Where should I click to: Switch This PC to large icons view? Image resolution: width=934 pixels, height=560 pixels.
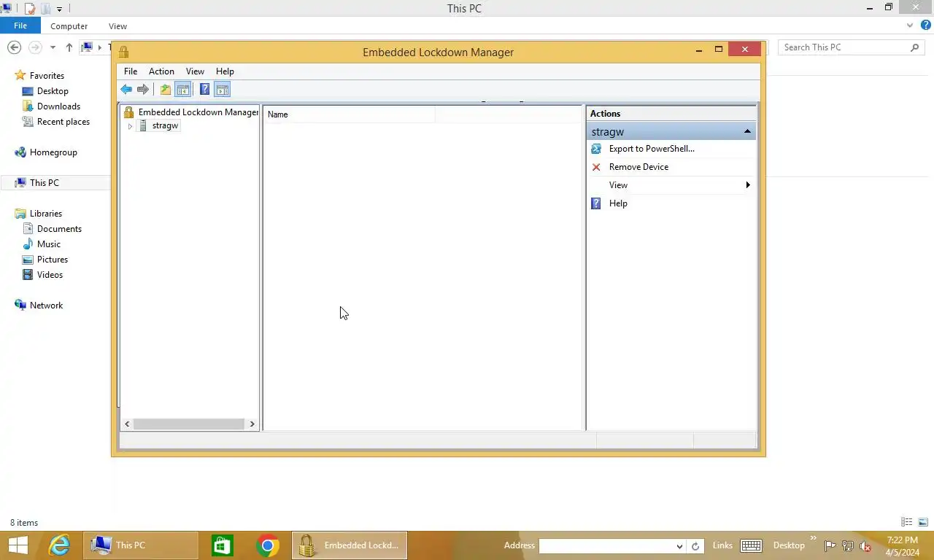pos(923,522)
